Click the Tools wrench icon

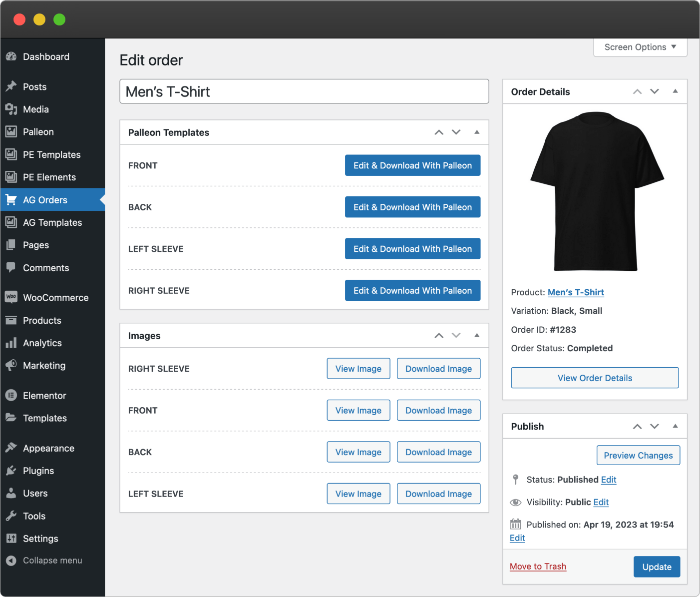click(11, 516)
